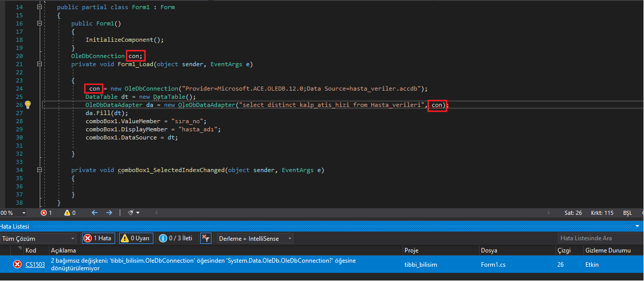Click the navigate forward arrow icon
The height and width of the screenshot is (281, 644).
(109, 213)
